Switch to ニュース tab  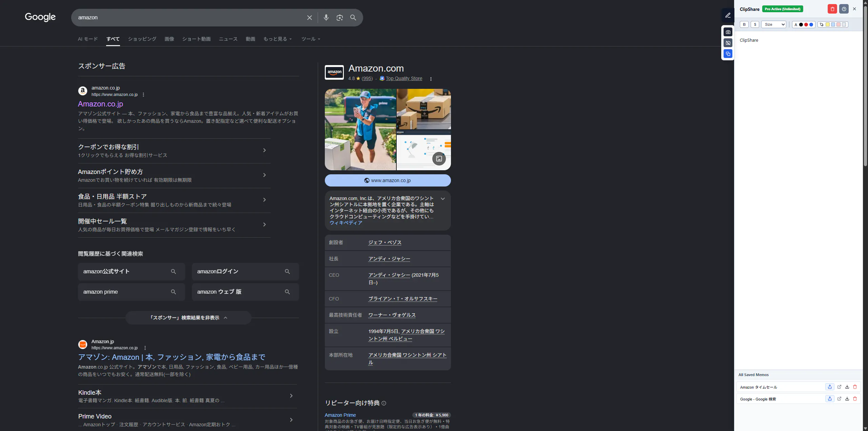click(x=228, y=39)
